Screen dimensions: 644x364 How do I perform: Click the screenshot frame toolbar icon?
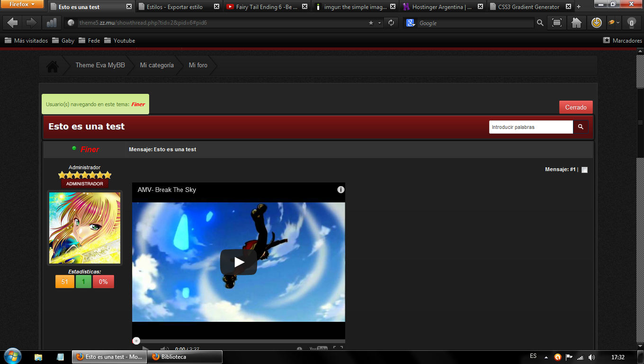click(x=557, y=22)
